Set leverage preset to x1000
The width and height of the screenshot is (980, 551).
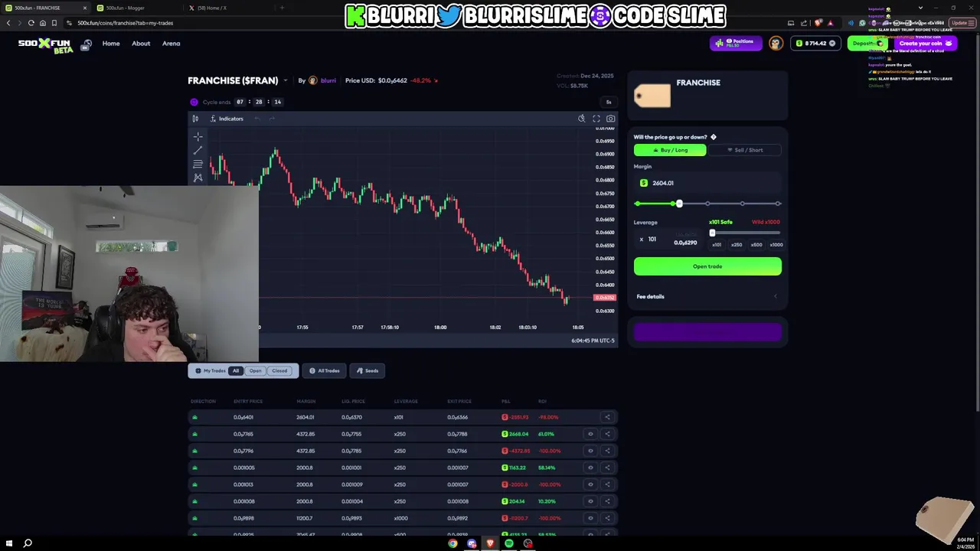click(x=776, y=245)
